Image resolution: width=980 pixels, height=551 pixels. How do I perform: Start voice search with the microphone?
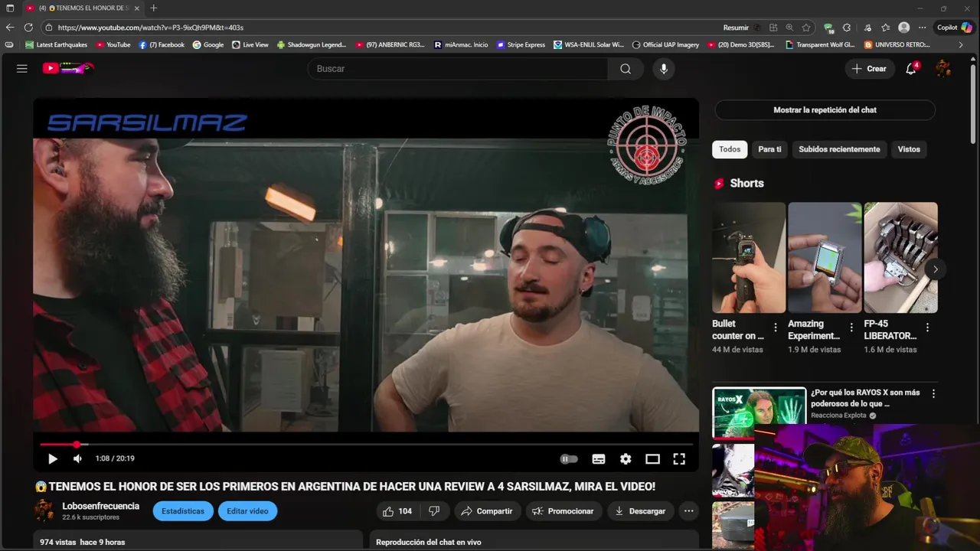point(664,69)
